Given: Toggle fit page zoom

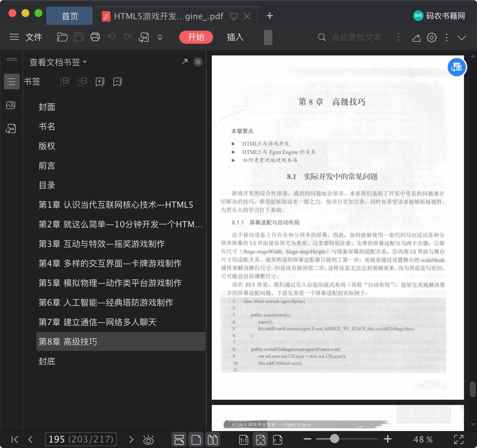Looking at the screenshot, I should [261, 440].
